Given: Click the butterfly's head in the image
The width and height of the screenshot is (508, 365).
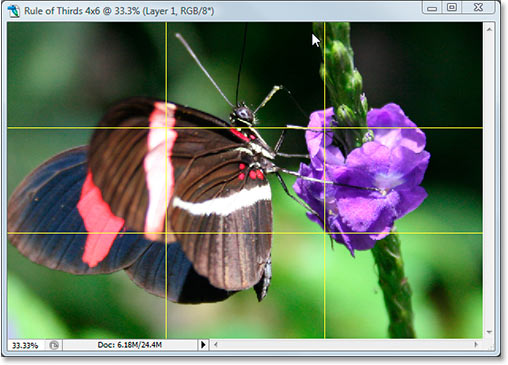Looking at the screenshot, I should click(243, 114).
